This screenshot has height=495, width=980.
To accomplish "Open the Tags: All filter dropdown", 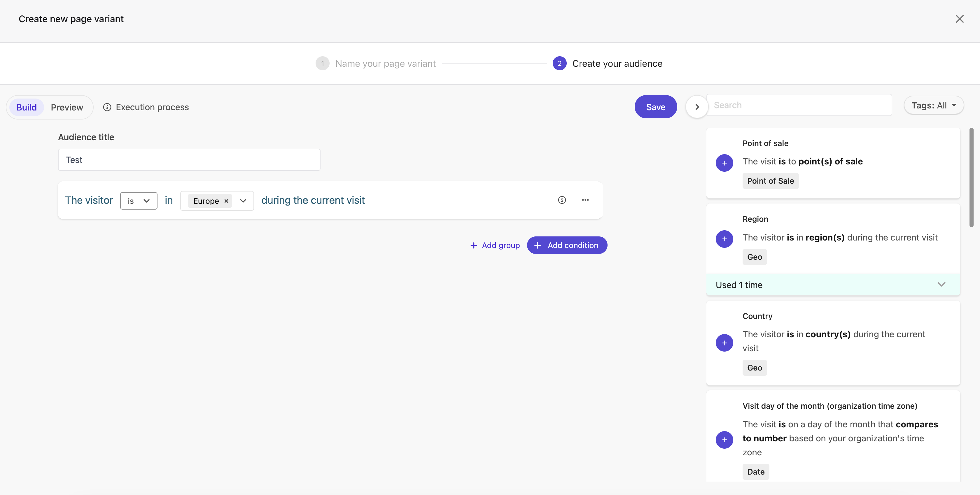I will coord(934,105).
